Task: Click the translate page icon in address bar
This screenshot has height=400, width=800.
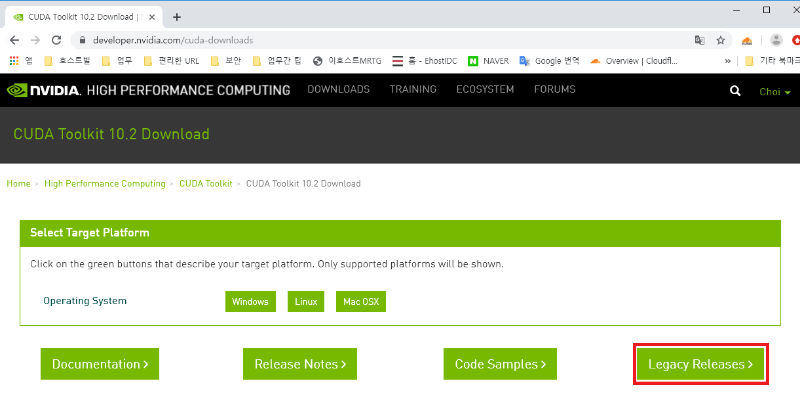Action: point(700,40)
